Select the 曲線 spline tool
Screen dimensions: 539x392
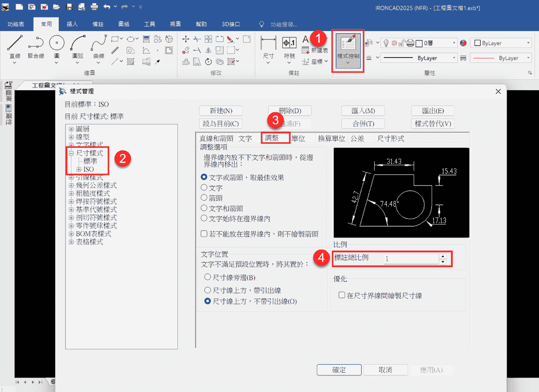click(x=98, y=47)
